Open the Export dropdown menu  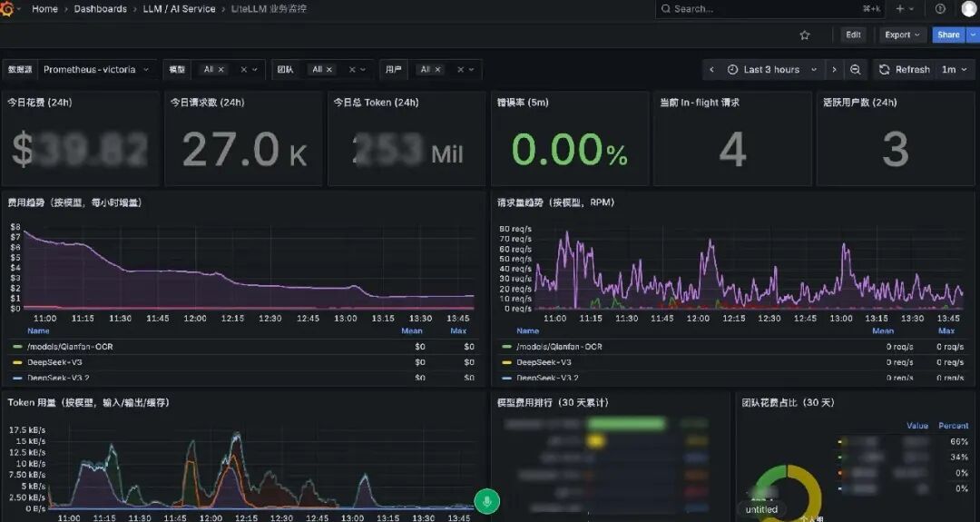pos(903,35)
